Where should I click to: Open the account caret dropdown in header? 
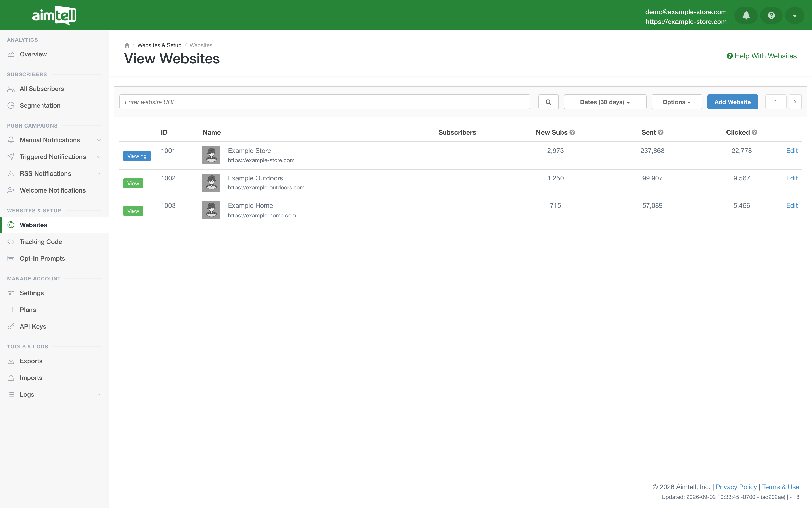pyautogui.click(x=794, y=15)
